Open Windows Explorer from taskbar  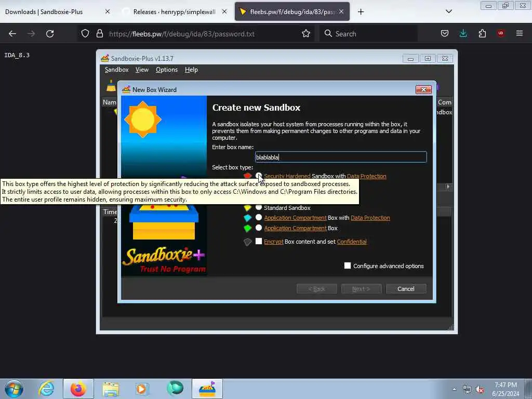point(111,389)
